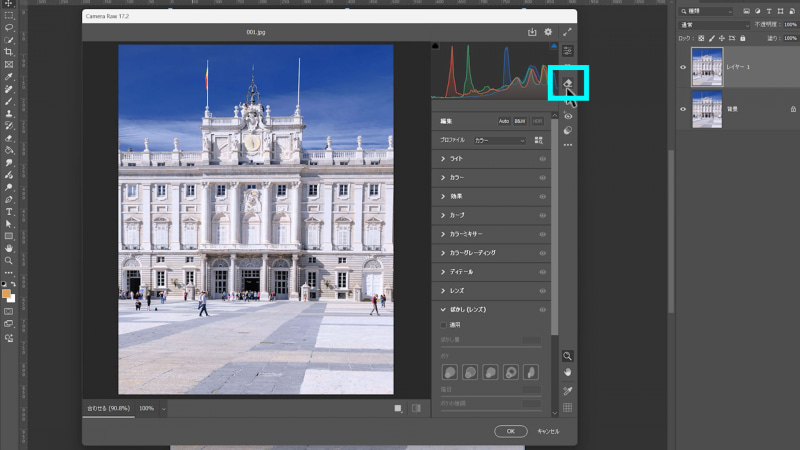Screen dimensions: 800x450
Task: Click the B&W button
Action: point(520,121)
